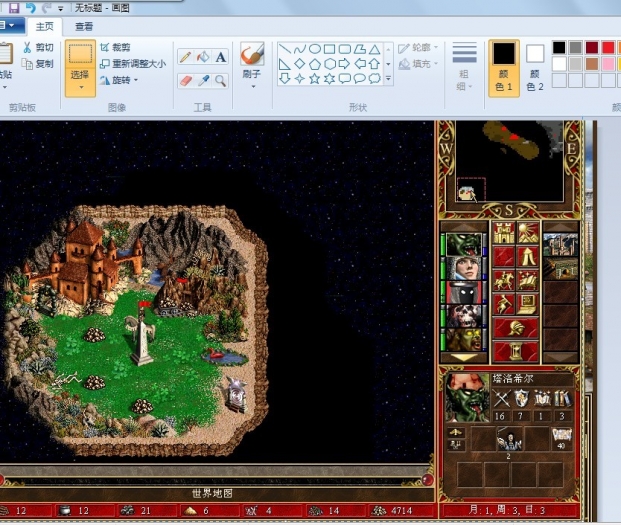Click the date text 月:1, 周:3, 日:3
Screen dimensions: 621x525
click(x=507, y=510)
